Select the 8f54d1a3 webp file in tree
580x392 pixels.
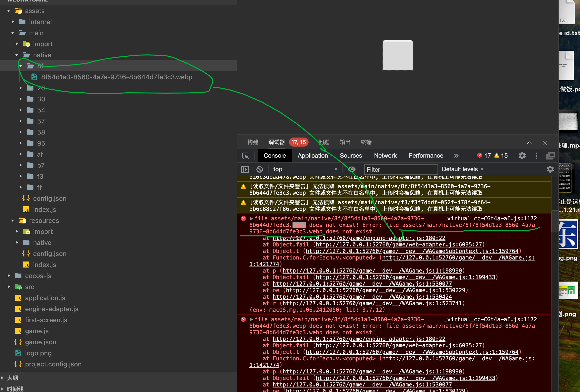click(116, 77)
